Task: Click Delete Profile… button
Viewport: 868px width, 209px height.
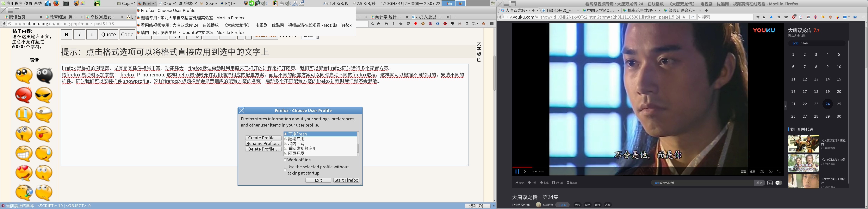Action: 263,149
